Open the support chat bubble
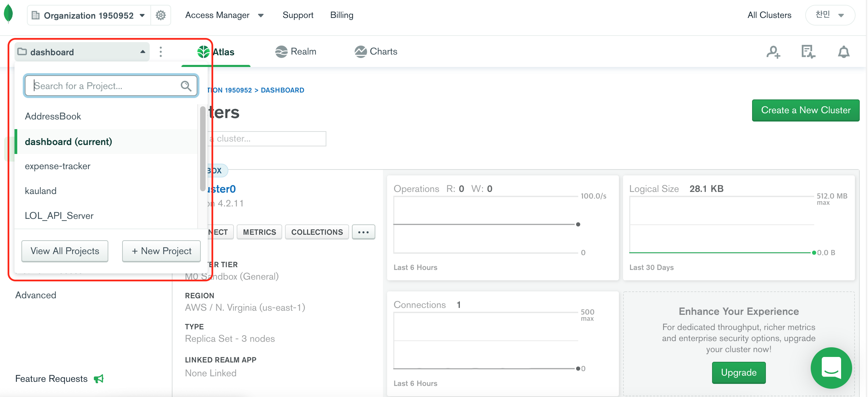 831,368
